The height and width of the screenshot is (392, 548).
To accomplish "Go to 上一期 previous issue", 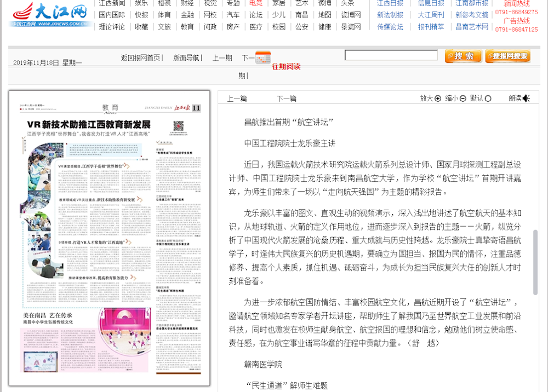I will tap(222, 58).
